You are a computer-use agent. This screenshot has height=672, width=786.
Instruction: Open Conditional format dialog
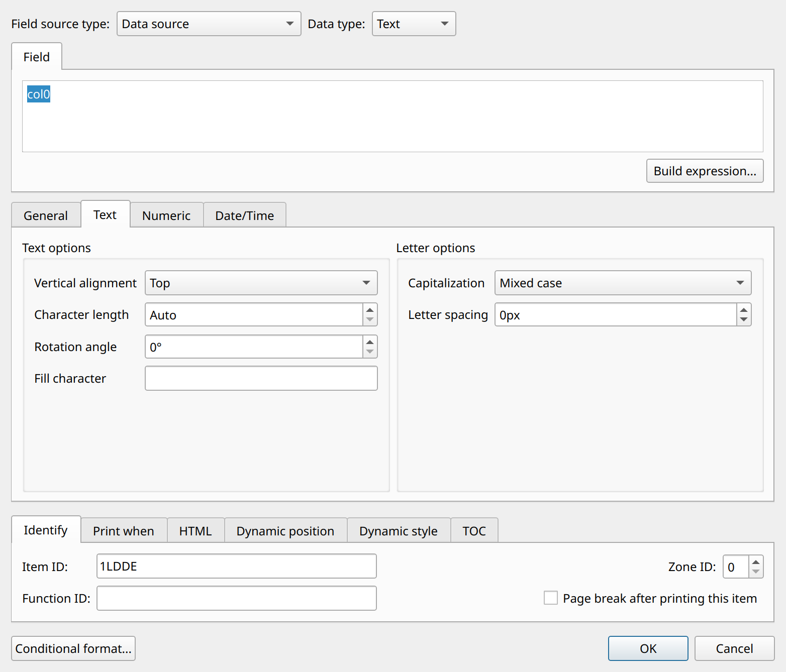pyautogui.click(x=73, y=648)
